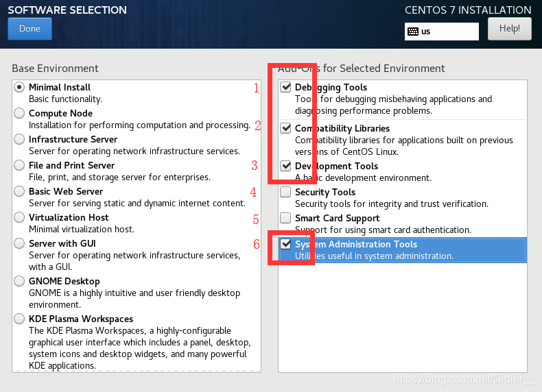Click the "Debugging Tools" add-on title

coord(331,88)
